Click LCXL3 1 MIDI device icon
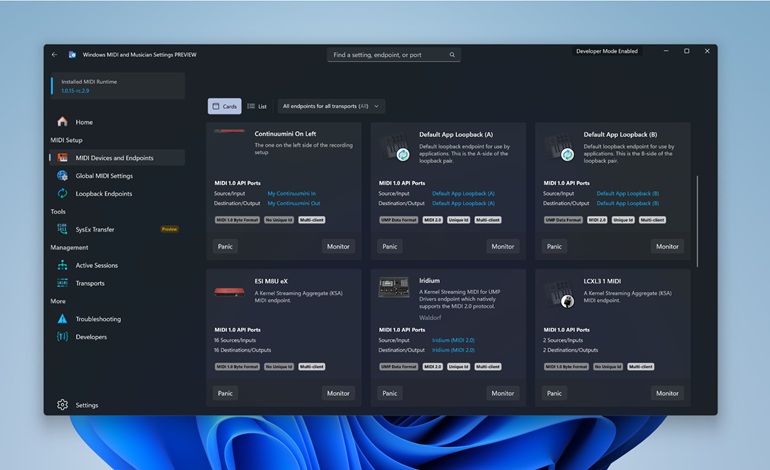The width and height of the screenshot is (770, 470). point(559,294)
